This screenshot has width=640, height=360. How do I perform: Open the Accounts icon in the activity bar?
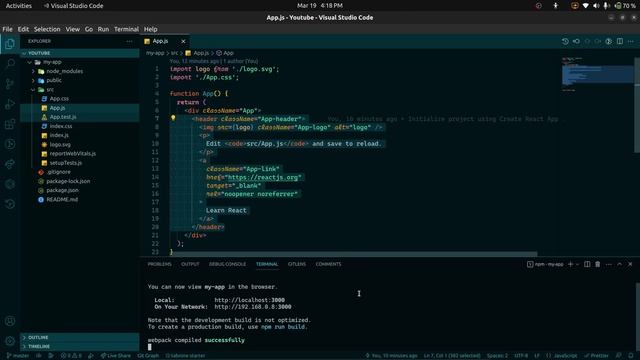click(10, 321)
